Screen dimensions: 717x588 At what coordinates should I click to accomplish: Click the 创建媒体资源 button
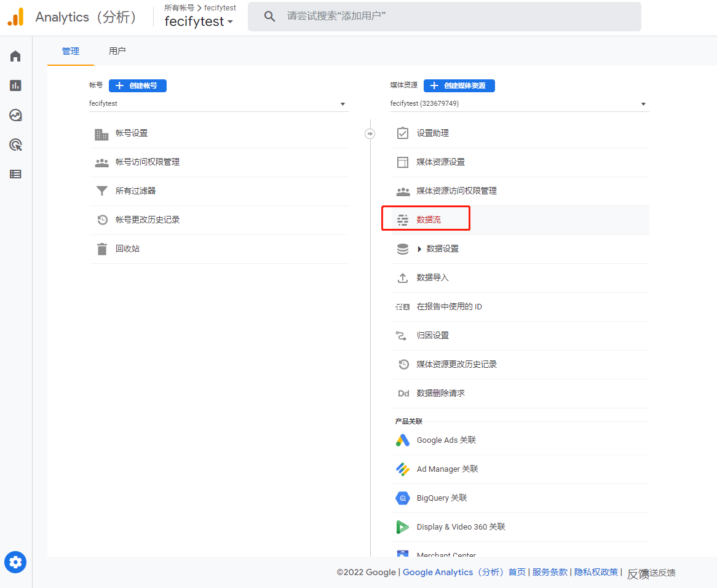[x=459, y=85]
